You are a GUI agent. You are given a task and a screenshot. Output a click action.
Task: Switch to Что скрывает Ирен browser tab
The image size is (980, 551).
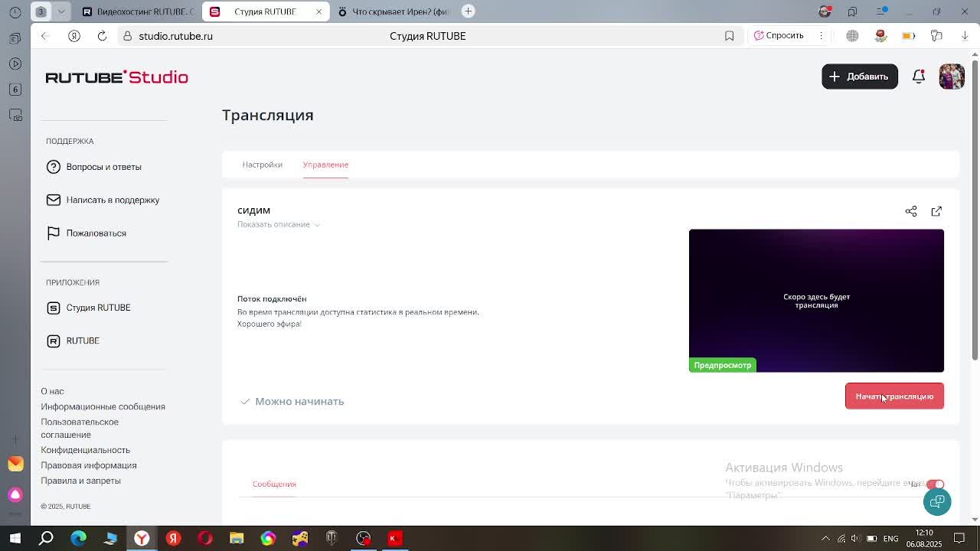pyautogui.click(x=394, y=11)
